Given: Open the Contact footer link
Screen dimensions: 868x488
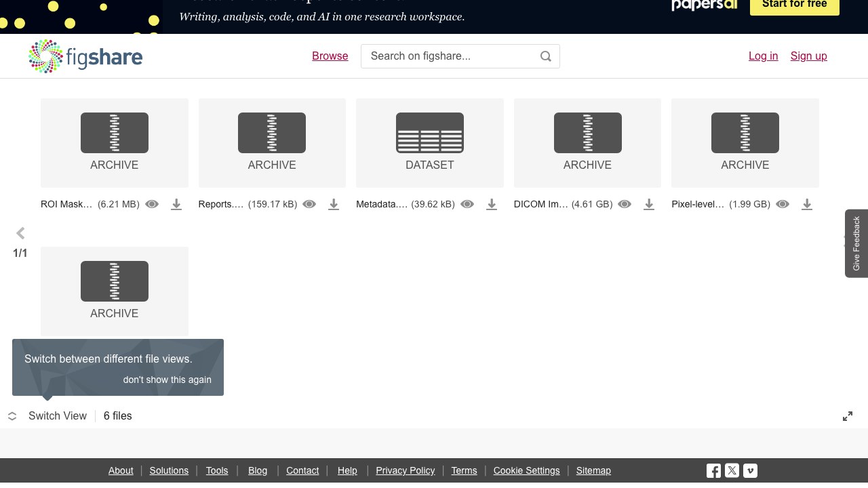Looking at the screenshot, I should click(x=302, y=470).
